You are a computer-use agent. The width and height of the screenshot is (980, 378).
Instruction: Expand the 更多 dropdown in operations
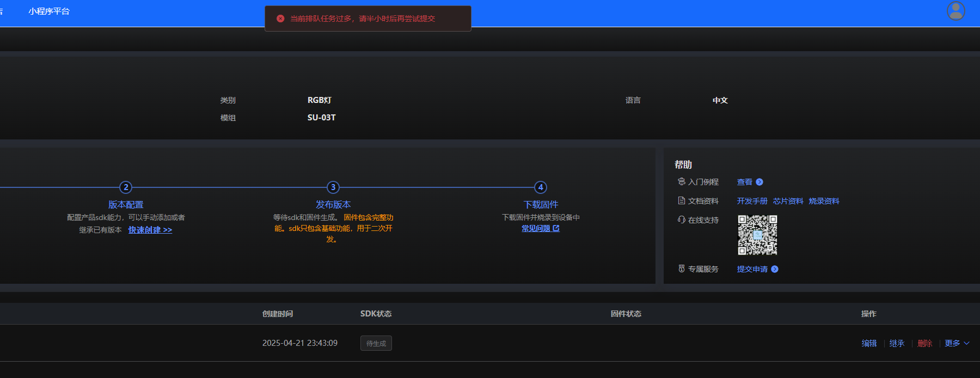[957, 343]
